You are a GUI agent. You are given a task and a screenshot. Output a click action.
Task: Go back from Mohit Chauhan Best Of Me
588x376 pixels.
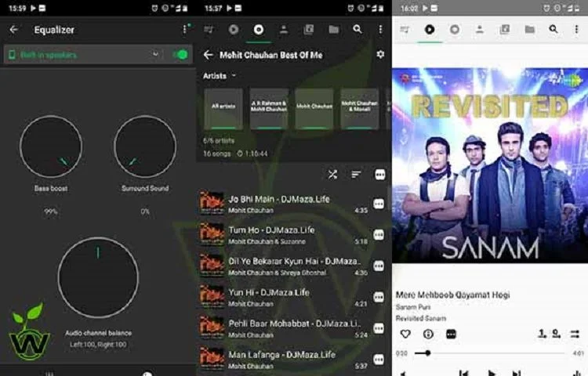pyautogui.click(x=209, y=55)
